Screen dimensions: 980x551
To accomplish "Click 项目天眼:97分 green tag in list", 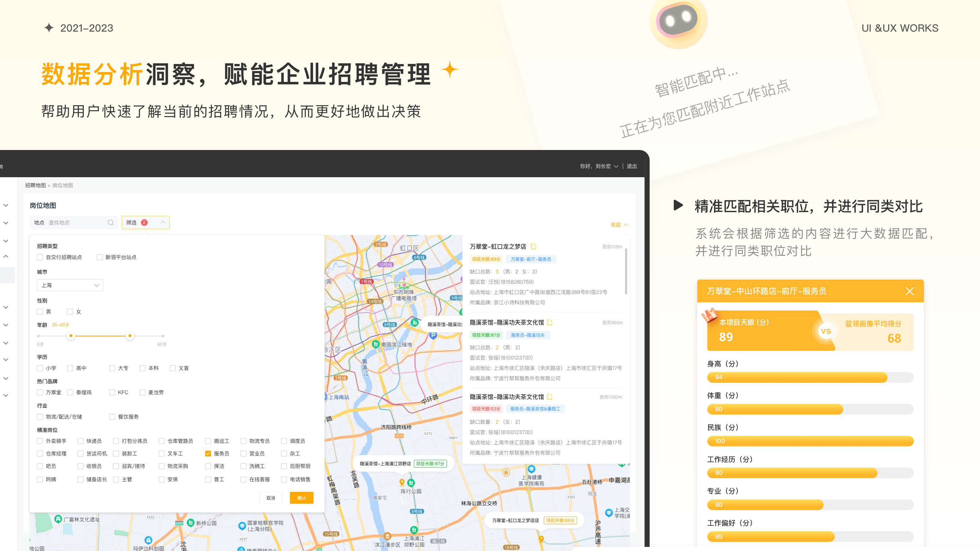I will [486, 335].
